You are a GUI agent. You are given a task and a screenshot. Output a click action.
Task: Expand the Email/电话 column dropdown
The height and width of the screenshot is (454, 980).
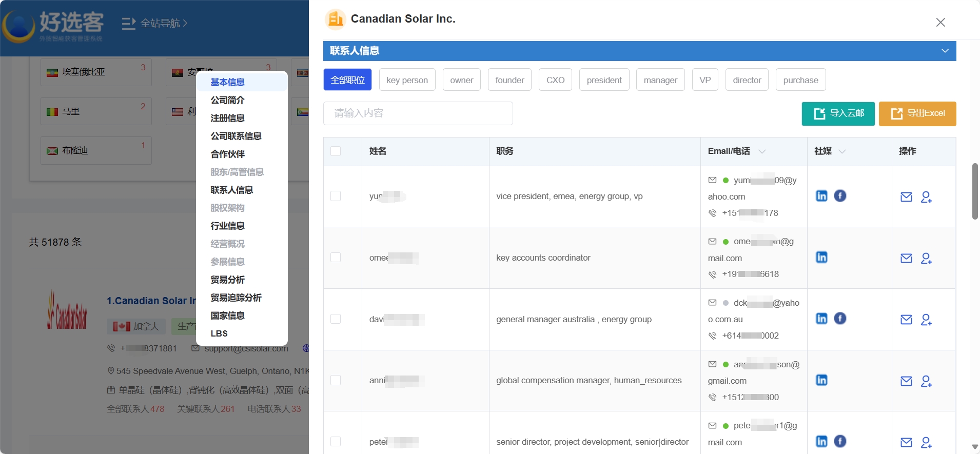click(x=762, y=151)
